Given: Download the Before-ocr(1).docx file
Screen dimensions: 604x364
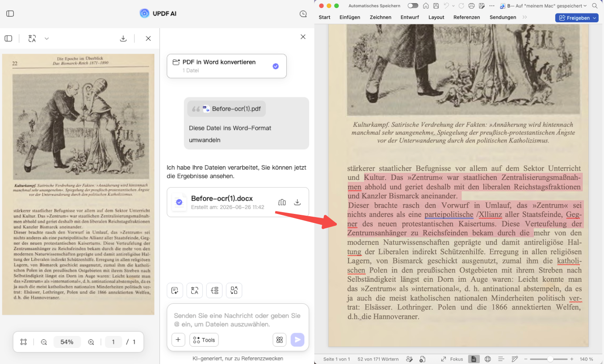Looking at the screenshot, I should point(297,202).
